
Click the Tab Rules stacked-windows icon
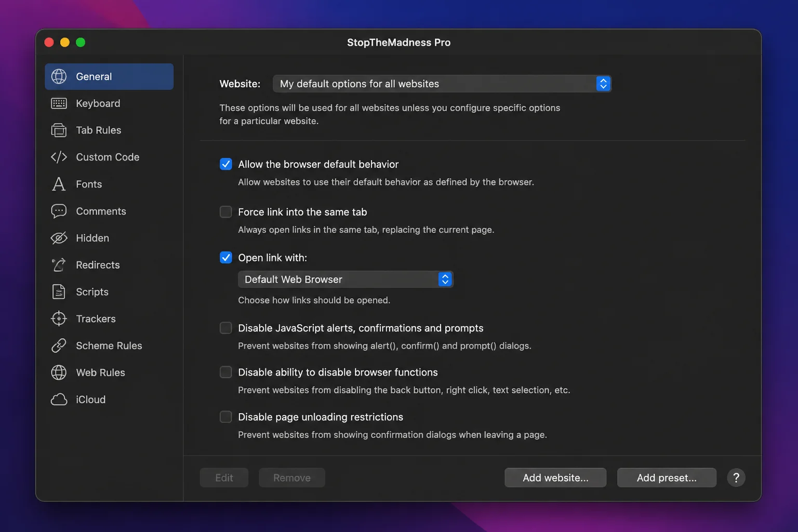[x=59, y=130]
